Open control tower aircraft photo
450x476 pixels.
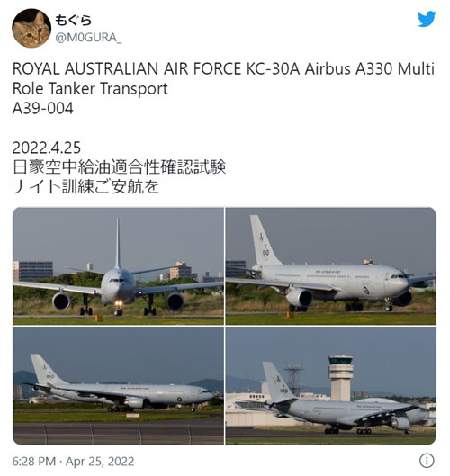coord(330,386)
